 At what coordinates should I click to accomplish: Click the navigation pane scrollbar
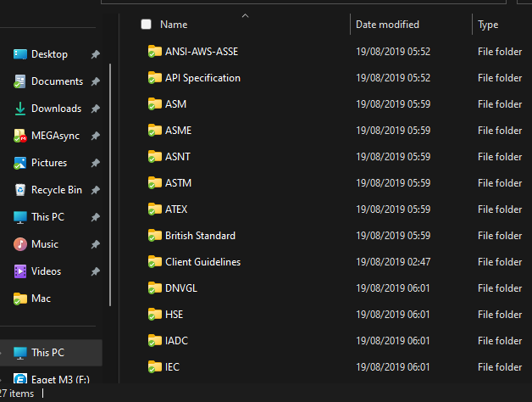point(110,185)
